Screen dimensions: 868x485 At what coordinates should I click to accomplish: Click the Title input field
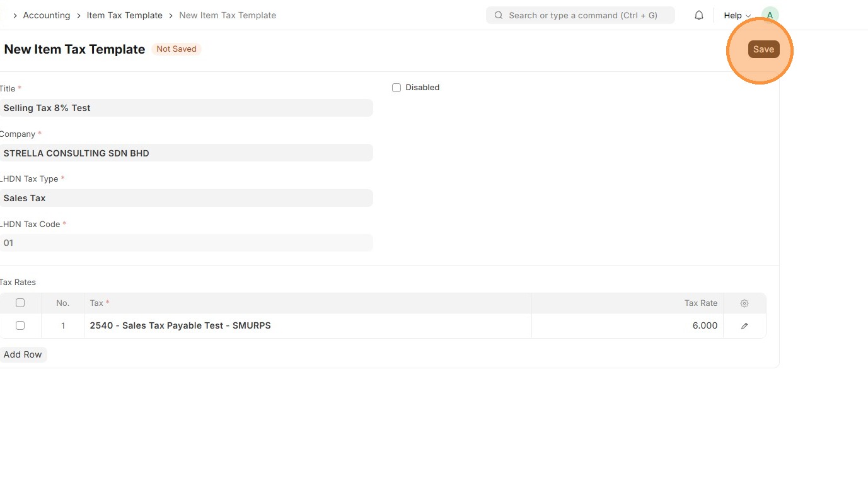[x=186, y=108]
